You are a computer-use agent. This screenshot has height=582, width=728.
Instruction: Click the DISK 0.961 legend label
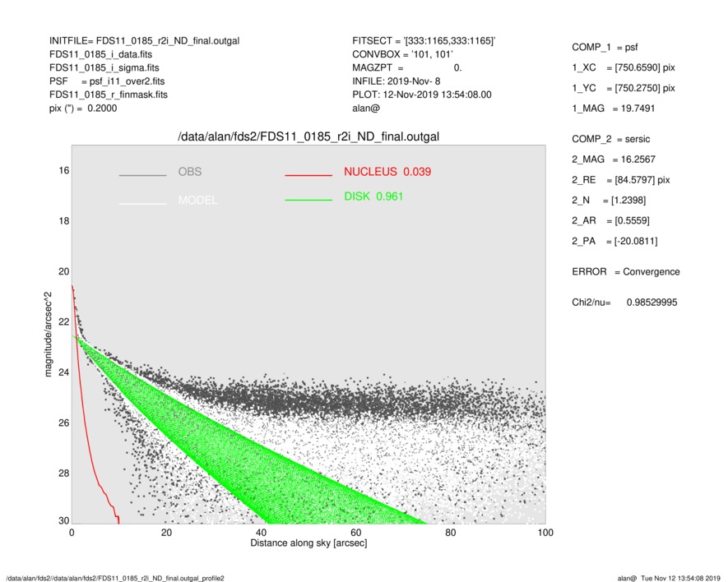coord(373,196)
